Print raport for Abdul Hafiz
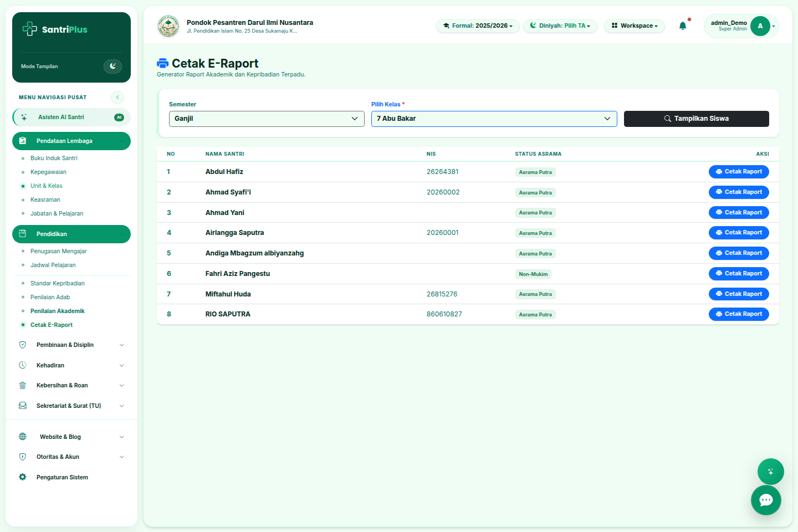 point(739,172)
